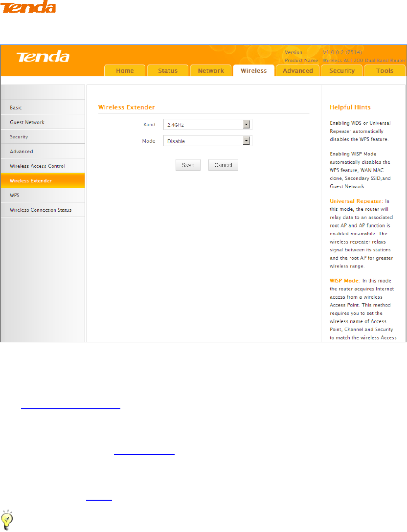The width and height of the screenshot is (407, 532).
Task: Open WPS settings page
Action: 43,195
